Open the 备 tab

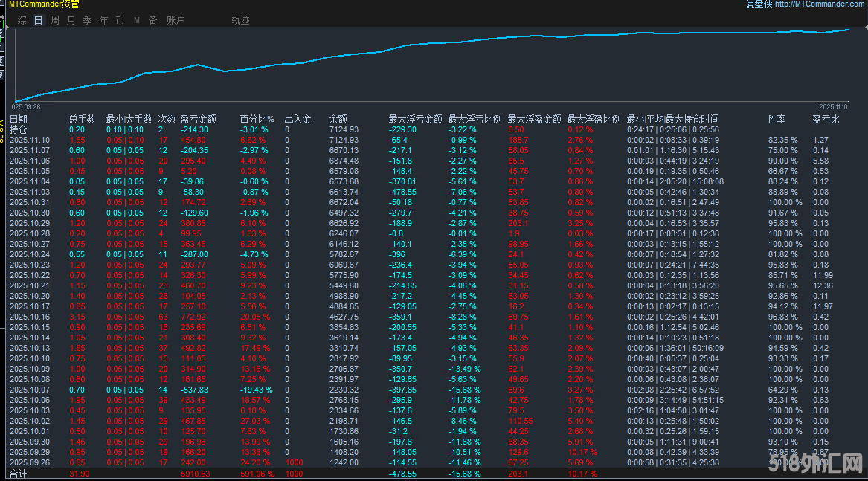tap(153, 20)
